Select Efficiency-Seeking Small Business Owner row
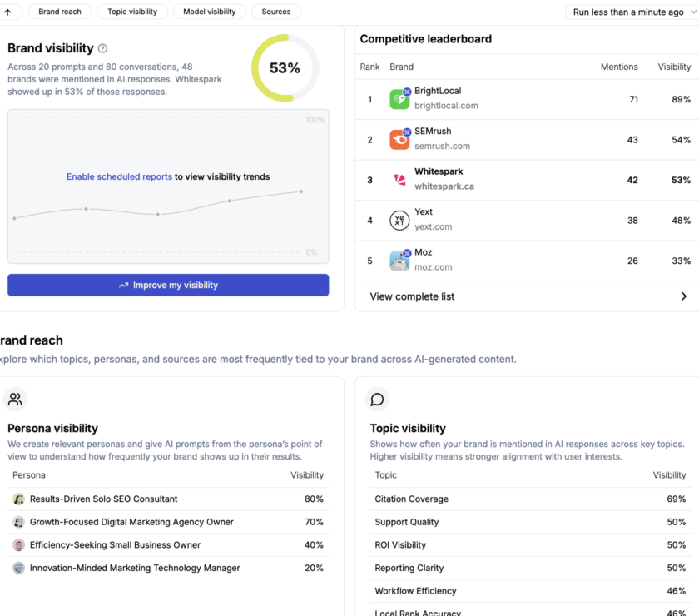Image resolution: width=699 pixels, height=616 pixels. click(x=168, y=545)
